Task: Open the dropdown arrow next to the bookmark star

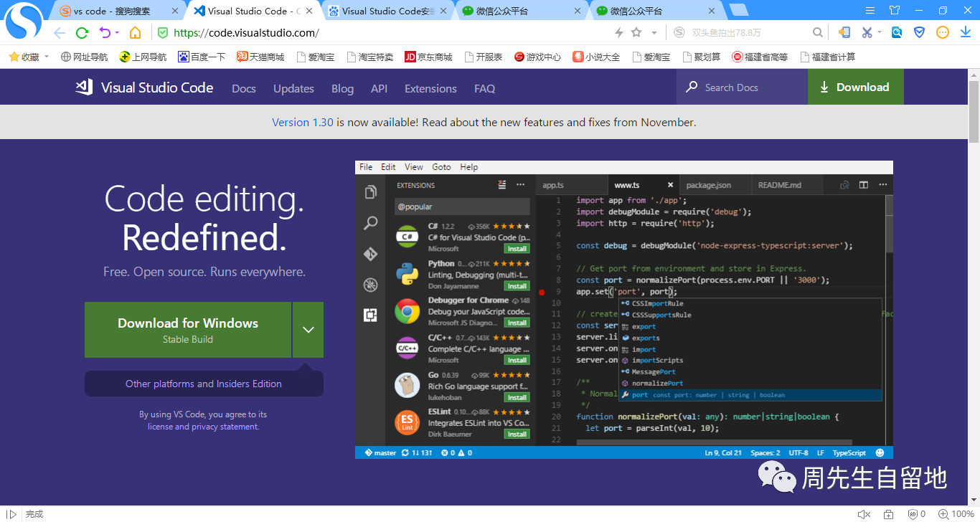Action: tap(654, 33)
